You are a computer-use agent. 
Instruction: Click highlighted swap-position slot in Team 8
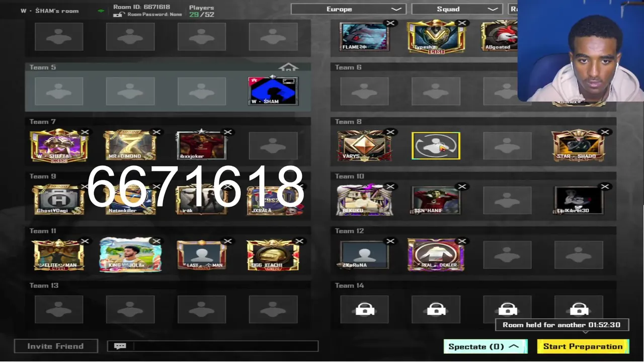(436, 146)
